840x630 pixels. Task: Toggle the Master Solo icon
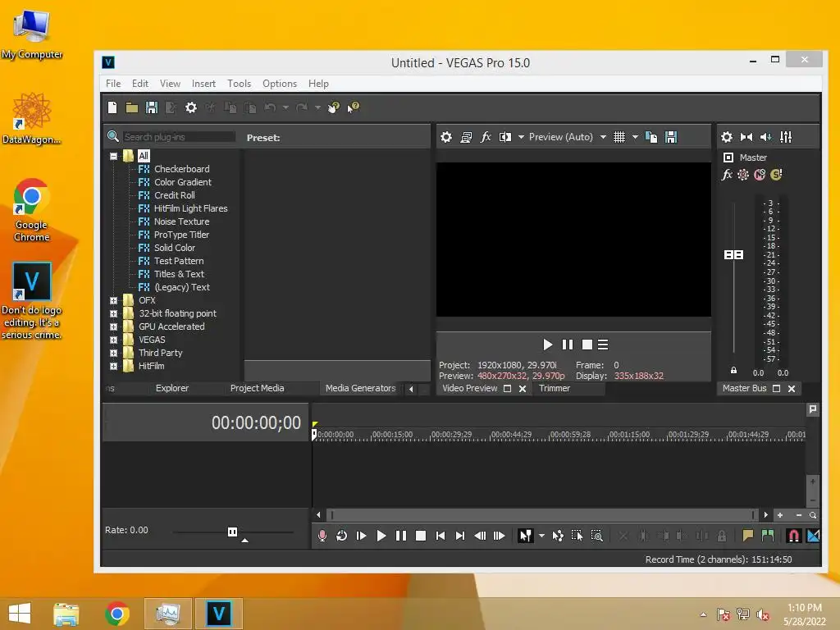tap(776, 175)
